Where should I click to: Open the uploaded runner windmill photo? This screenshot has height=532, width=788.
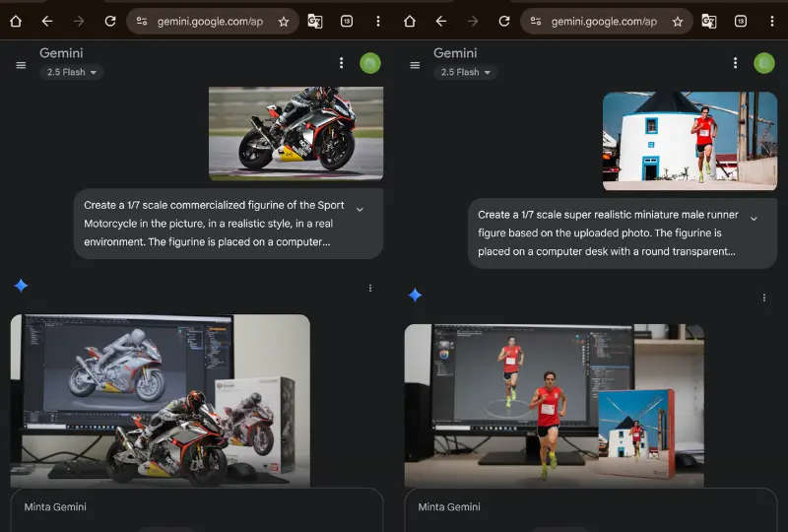[x=690, y=141]
